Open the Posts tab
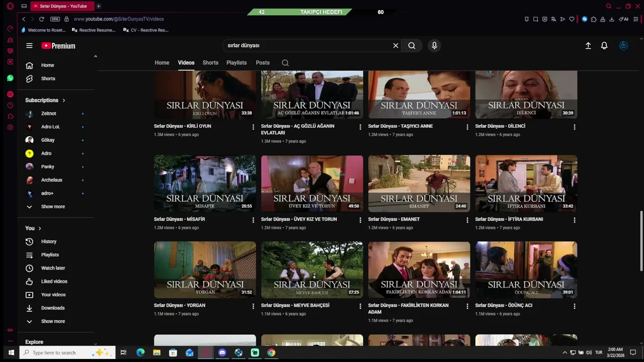Screen dimensions: 644x362 [263, 63]
